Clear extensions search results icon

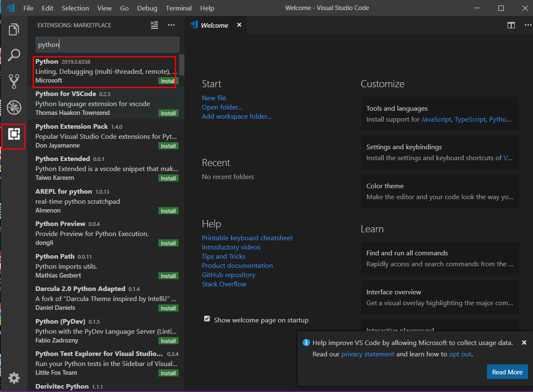point(155,25)
